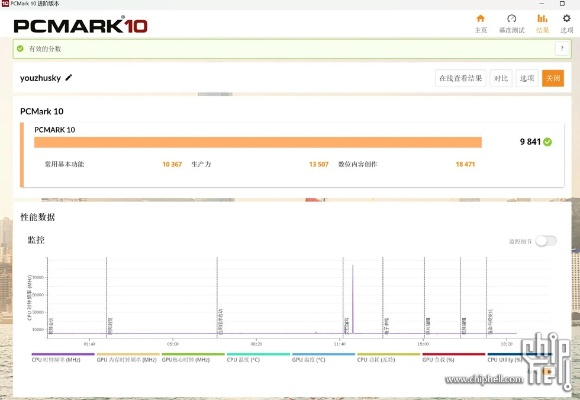Toggle the CPU clock frequency (MHz) legend
The width and height of the screenshot is (580, 400).
(63, 357)
